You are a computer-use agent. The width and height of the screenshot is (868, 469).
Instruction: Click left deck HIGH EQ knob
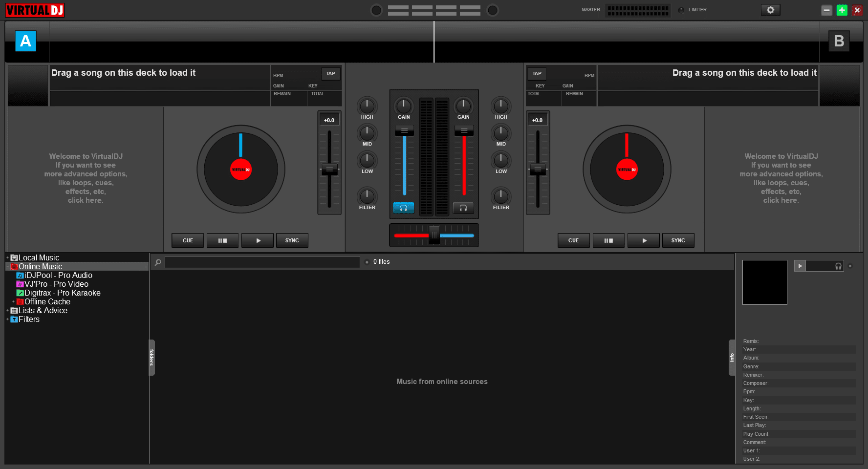pyautogui.click(x=367, y=106)
